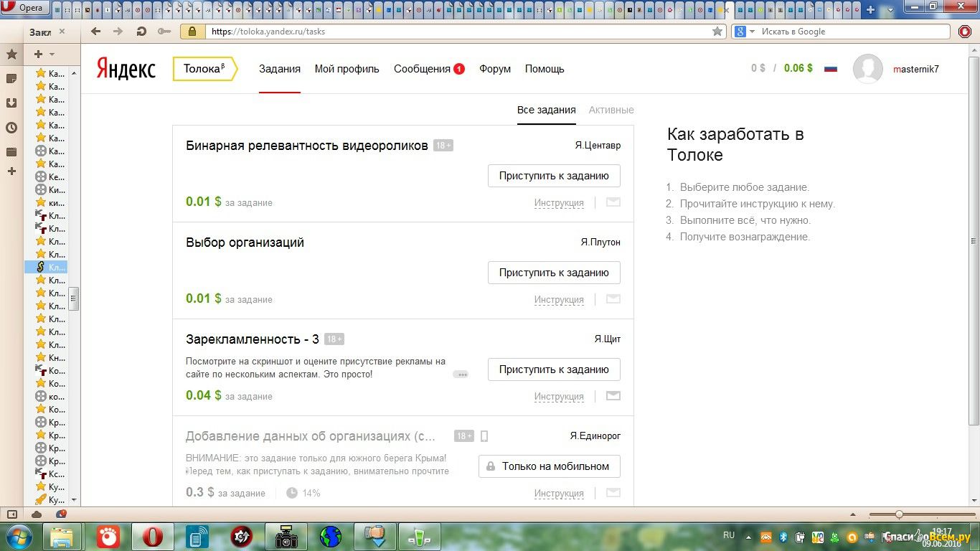This screenshot has width=980, height=551.
Task: Open the Notes panel in sidebar
Action: 11,78
